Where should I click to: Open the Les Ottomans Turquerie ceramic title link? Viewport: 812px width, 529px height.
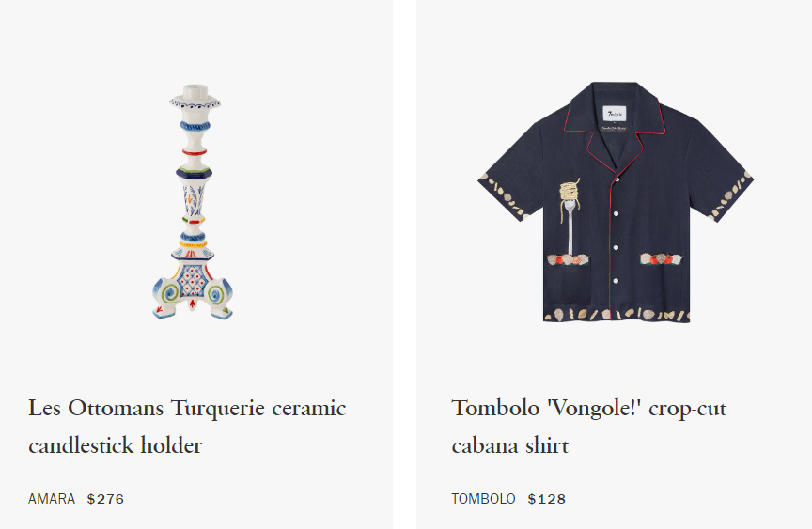coord(187,409)
